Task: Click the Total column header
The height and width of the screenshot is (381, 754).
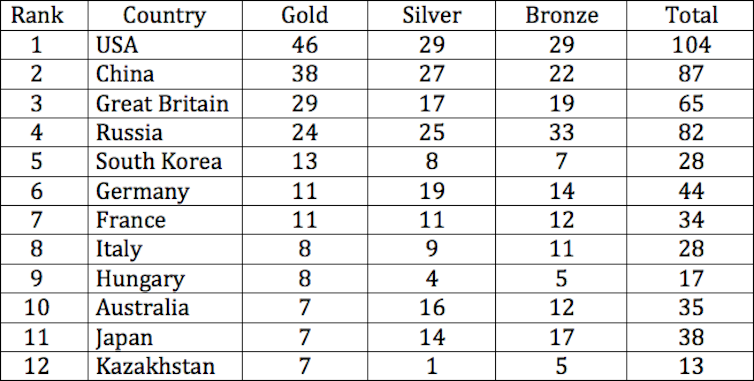Action: (691, 15)
